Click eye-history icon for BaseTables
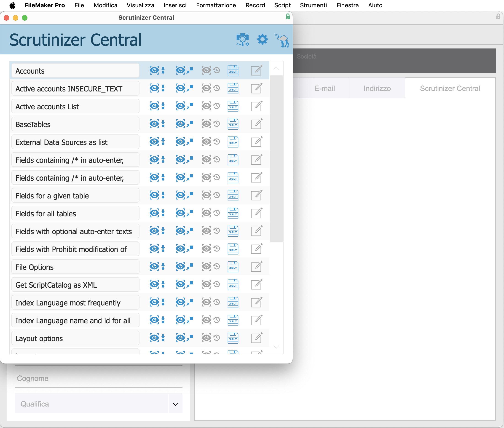Viewport: 504px width, 428px height. (x=211, y=124)
